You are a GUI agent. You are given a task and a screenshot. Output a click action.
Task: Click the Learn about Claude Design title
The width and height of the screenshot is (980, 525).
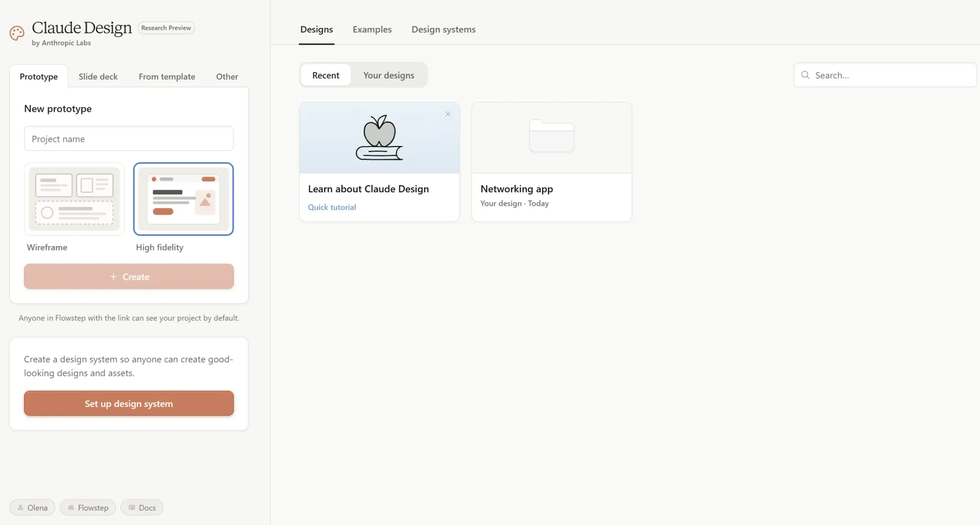click(368, 189)
